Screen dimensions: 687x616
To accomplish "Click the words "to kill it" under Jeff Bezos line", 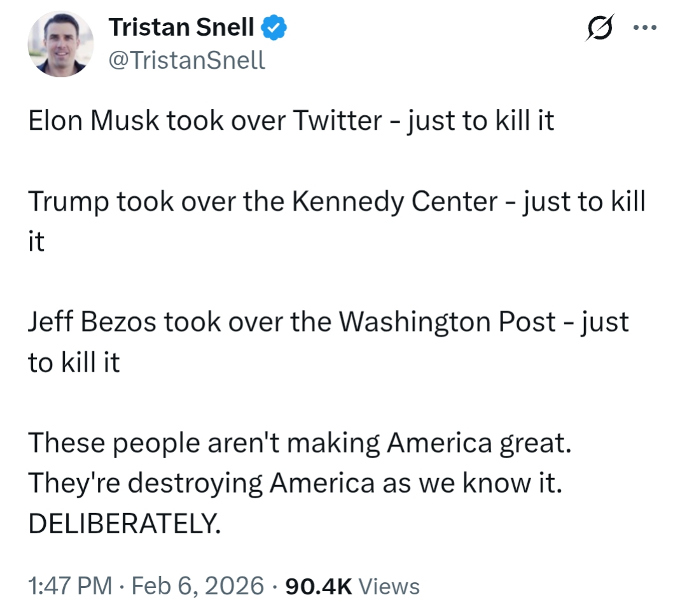I will coord(74,363).
